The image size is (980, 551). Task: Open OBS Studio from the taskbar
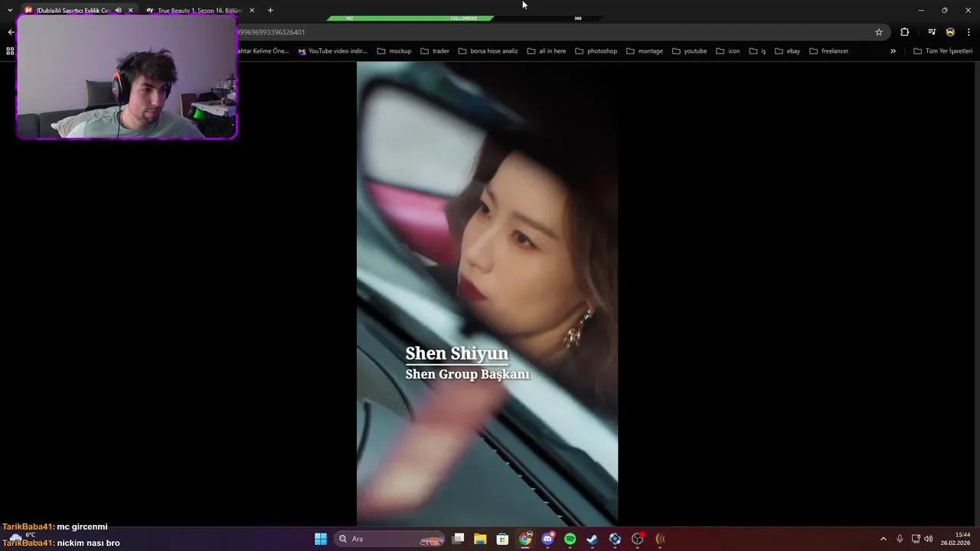[x=637, y=539]
